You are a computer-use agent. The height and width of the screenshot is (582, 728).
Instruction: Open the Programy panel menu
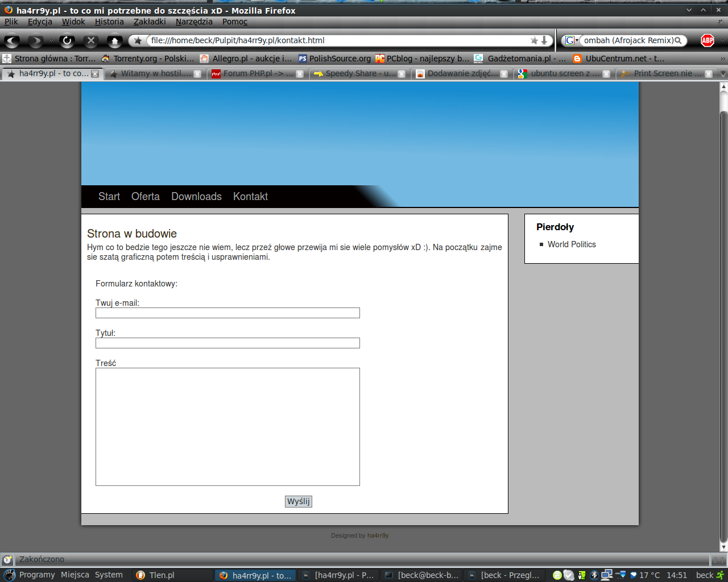coord(37,575)
